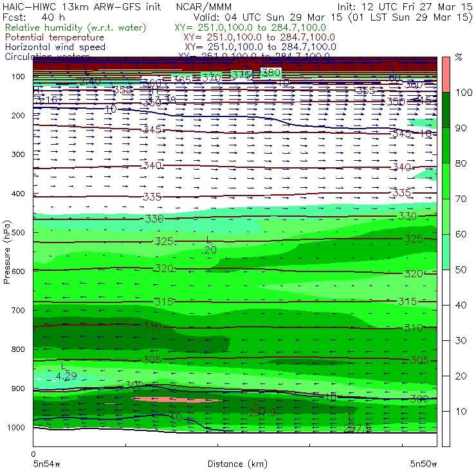Click the '700' pressure axis tick label
The width and height of the screenshot is (476, 476).
tap(18, 310)
